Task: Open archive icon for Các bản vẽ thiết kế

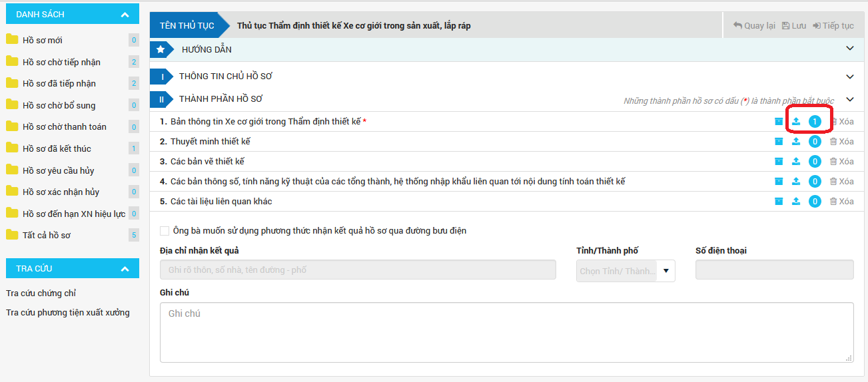Action: click(779, 162)
